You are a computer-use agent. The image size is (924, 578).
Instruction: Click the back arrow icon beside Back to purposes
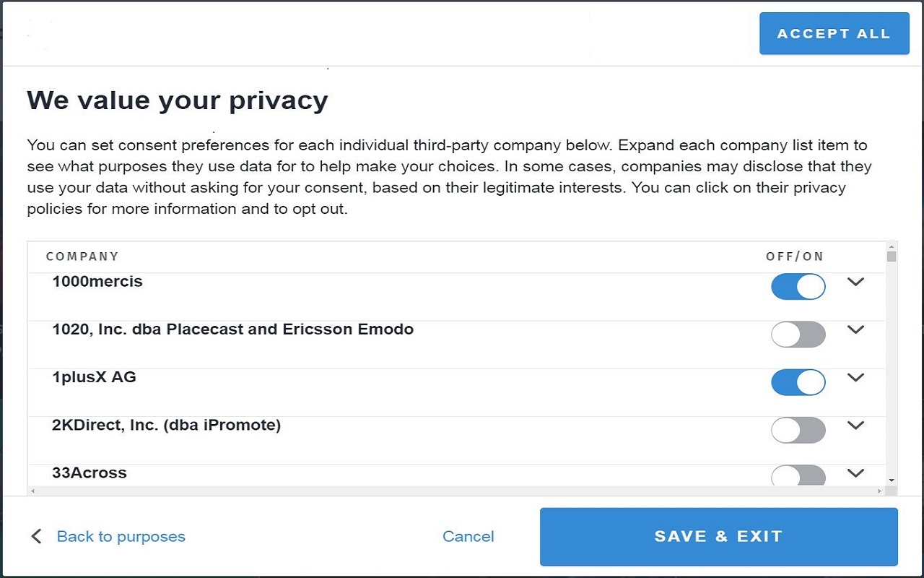36,536
